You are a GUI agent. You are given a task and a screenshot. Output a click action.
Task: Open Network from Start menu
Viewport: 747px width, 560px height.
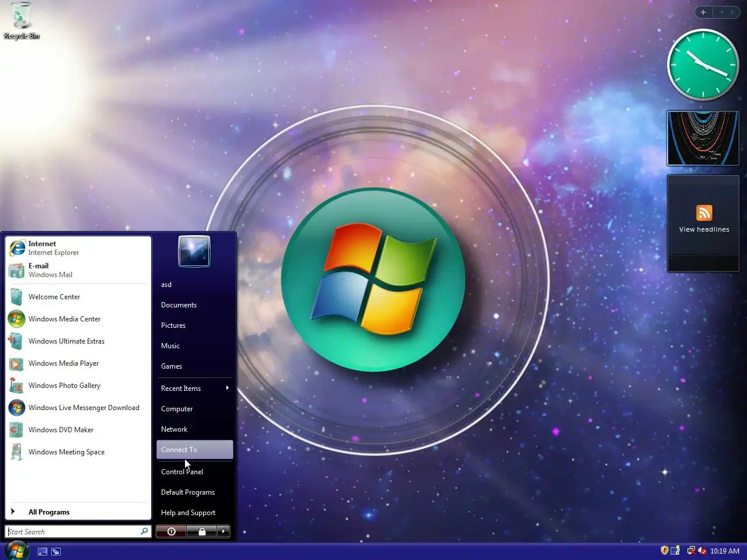[x=195, y=429]
